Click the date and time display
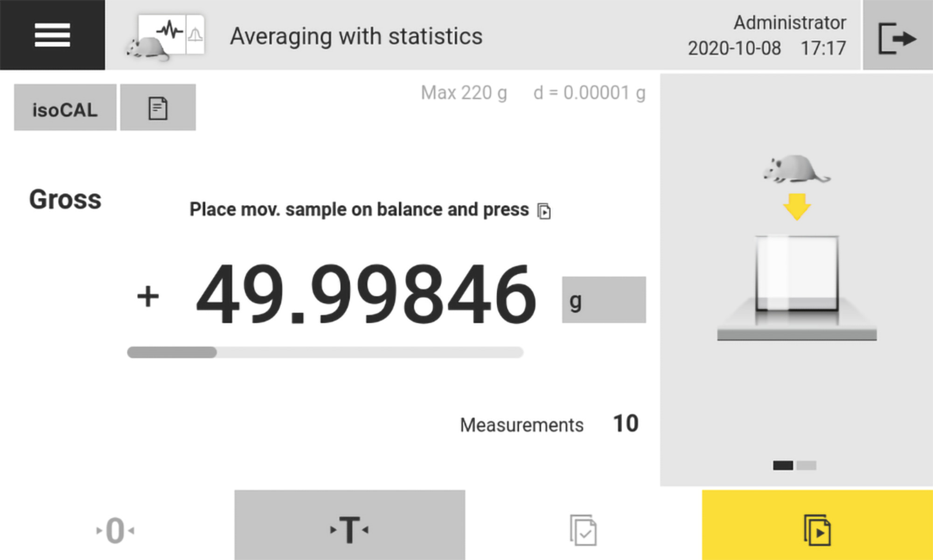The image size is (933, 560). pos(766,48)
